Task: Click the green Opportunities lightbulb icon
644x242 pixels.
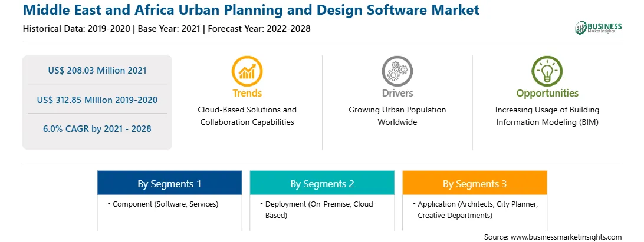Action: [547, 71]
